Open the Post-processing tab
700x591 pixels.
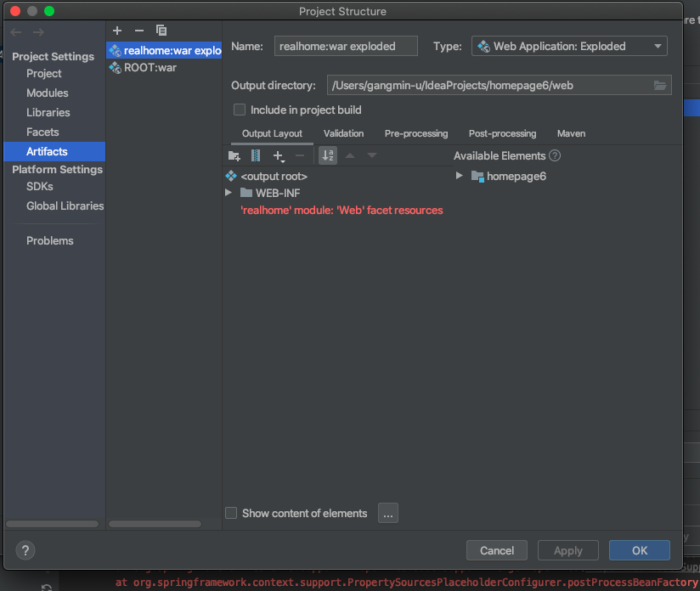[502, 133]
